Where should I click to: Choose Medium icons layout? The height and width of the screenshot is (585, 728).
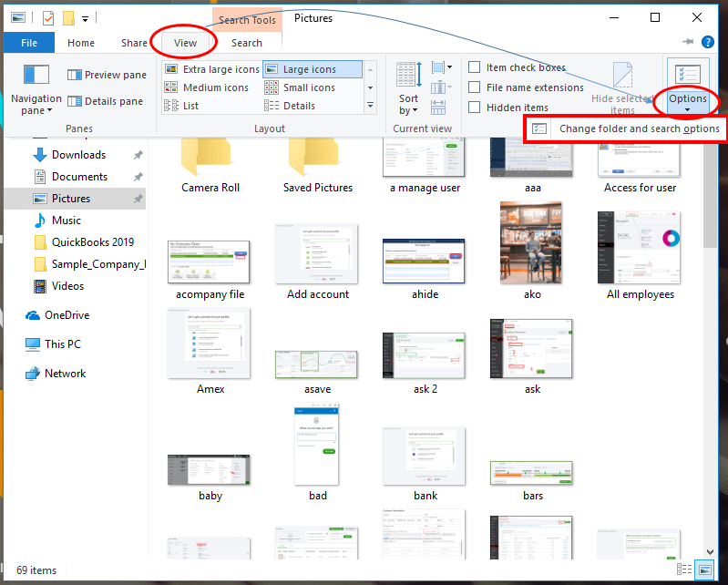207,87
